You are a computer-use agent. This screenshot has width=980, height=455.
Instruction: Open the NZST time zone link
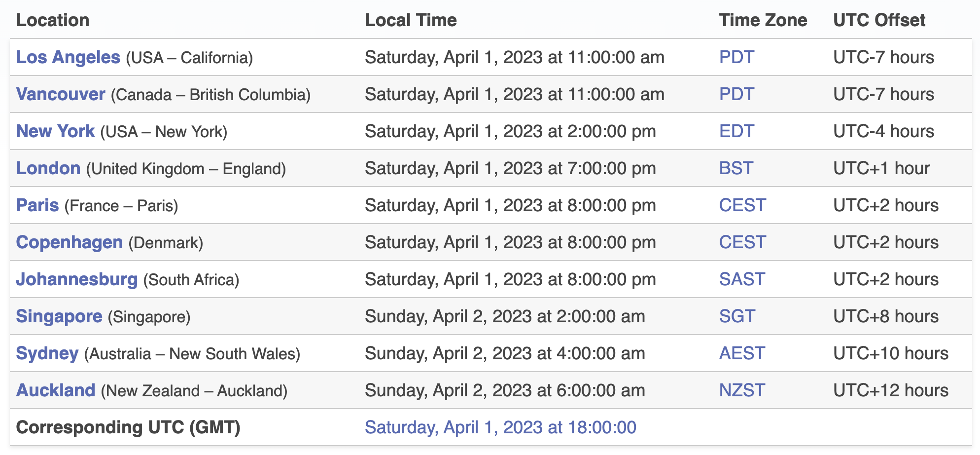coord(742,390)
